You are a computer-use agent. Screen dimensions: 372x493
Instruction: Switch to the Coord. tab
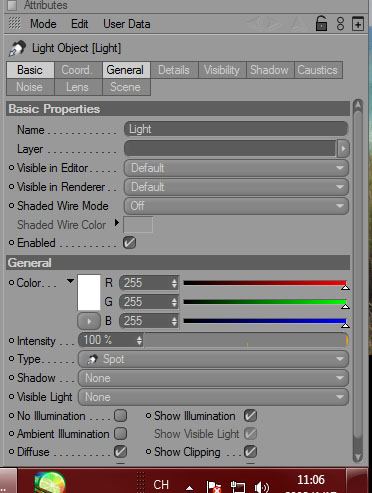click(x=78, y=70)
